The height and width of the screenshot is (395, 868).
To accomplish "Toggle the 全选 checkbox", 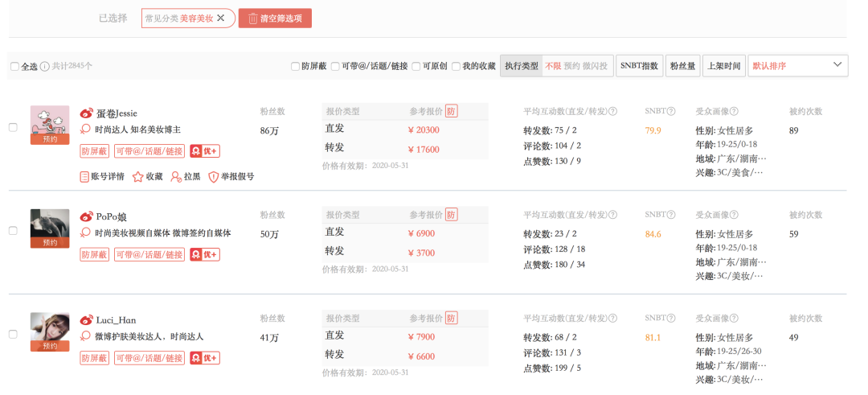I will coord(15,67).
